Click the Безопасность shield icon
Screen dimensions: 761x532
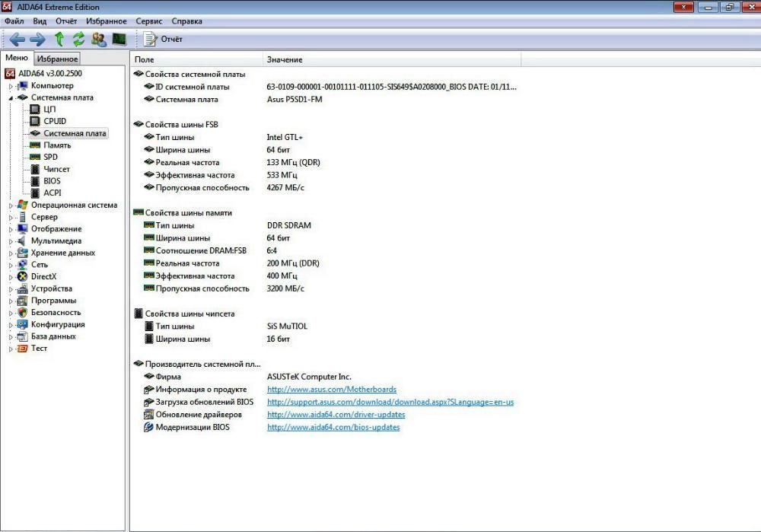22,313
